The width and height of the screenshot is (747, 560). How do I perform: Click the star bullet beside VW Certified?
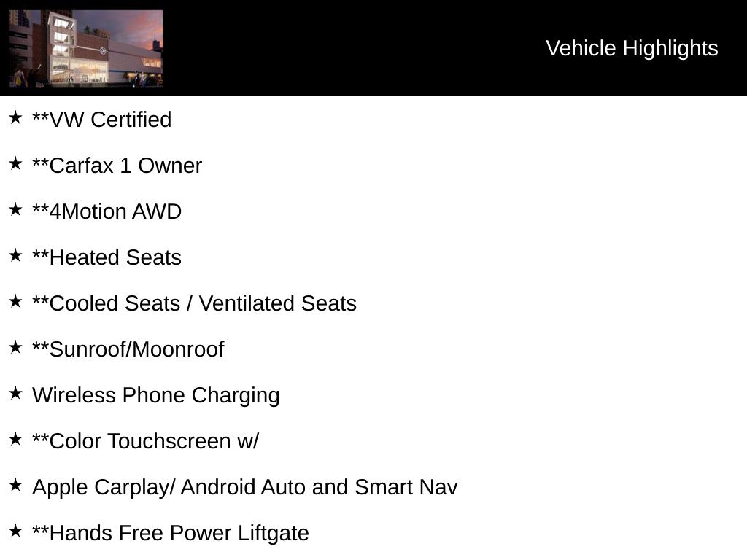15,117
